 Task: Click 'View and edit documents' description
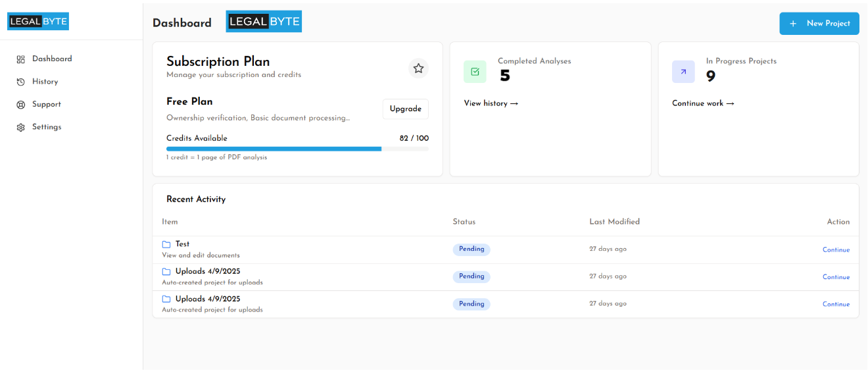point(201,255)
